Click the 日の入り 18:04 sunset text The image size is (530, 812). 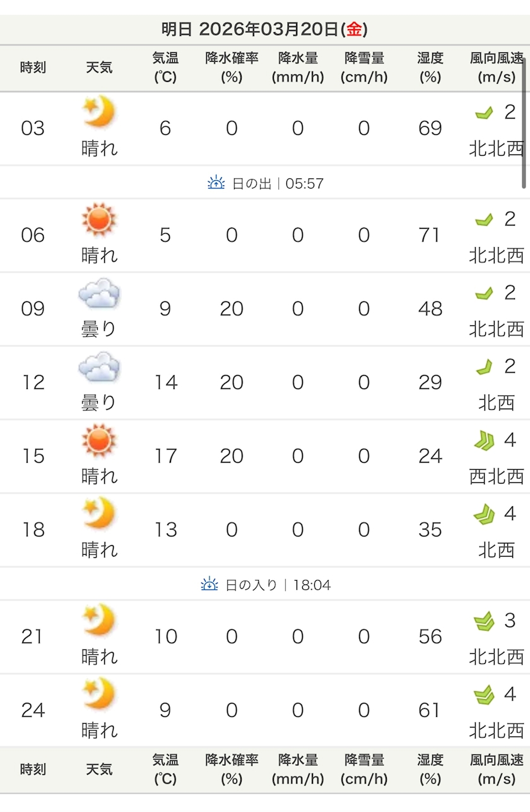278,585
